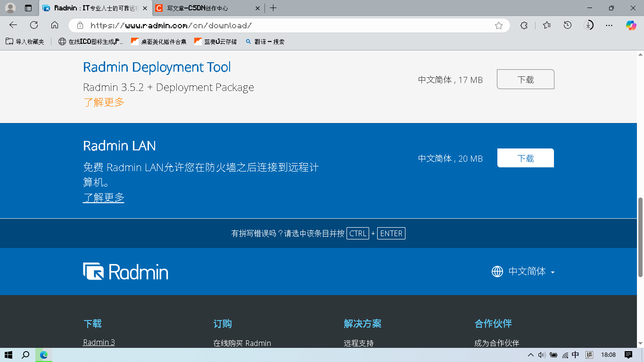Viewport: 644px width, 362px height.
Task: Close the Radmin tab
Action: click(x=145, y=8)
